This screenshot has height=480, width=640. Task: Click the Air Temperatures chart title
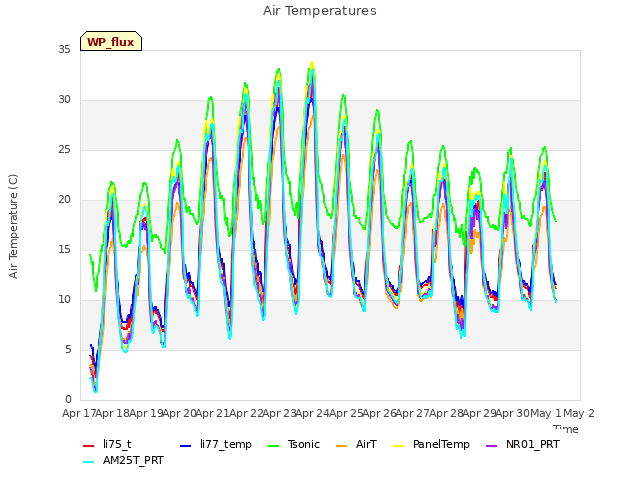(x=320, y=11)
